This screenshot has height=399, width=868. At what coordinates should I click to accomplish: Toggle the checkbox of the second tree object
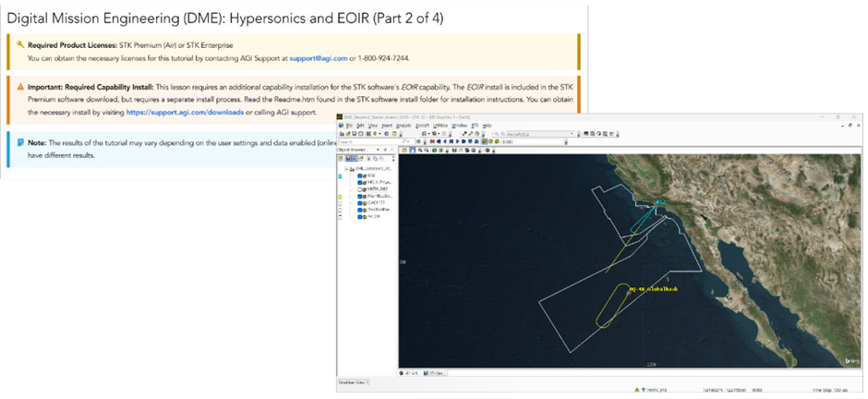[360, 183]
